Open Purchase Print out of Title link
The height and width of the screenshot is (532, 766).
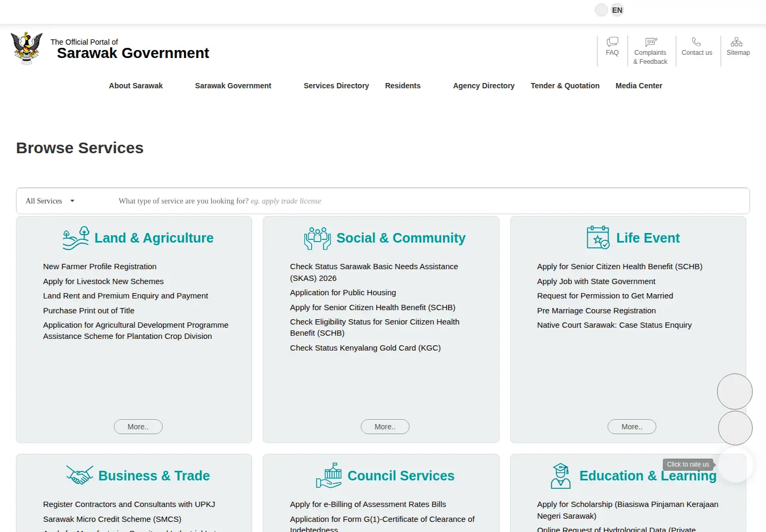[89, 311]
